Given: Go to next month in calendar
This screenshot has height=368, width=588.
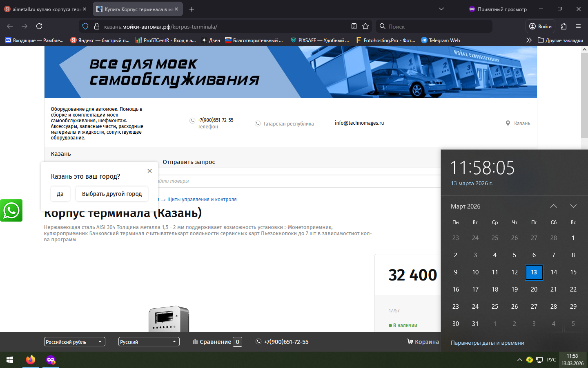Looking at the screenshot, I should (x=573, y=206).
